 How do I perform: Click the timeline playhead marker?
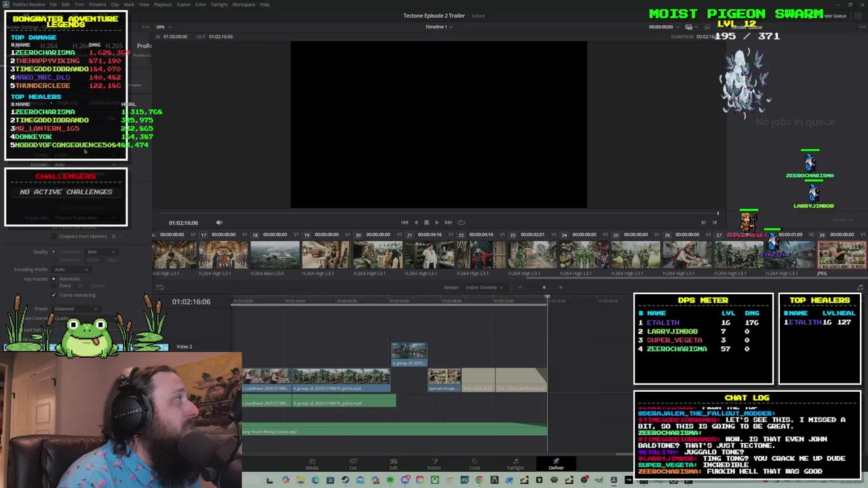547,298
